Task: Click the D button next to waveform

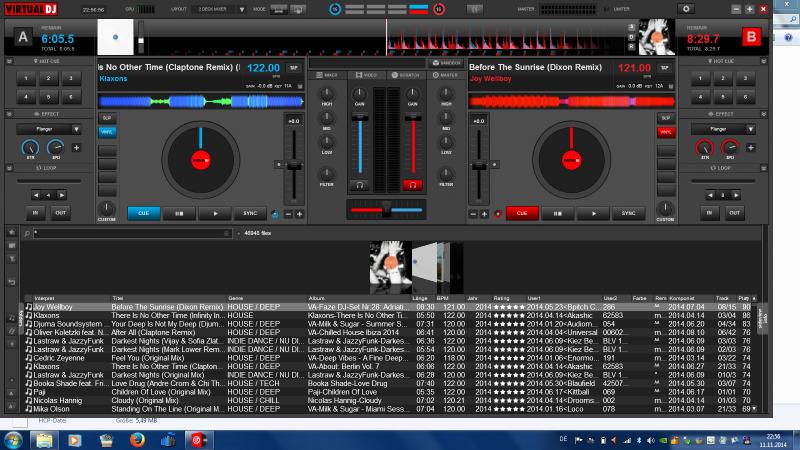Action: coord(631,37)
